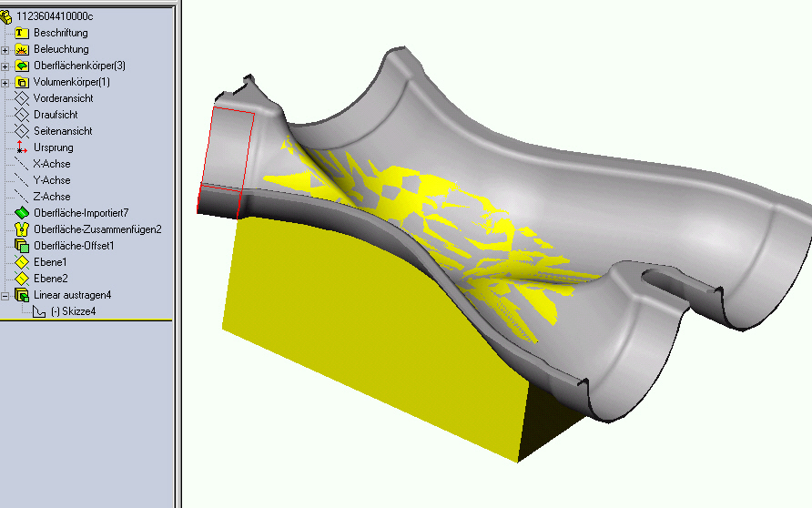This screenshot has height=508, width=812.
Task: Click the Draufsicht plane icon
Action: pyautogui.click(x=21, y=115)
